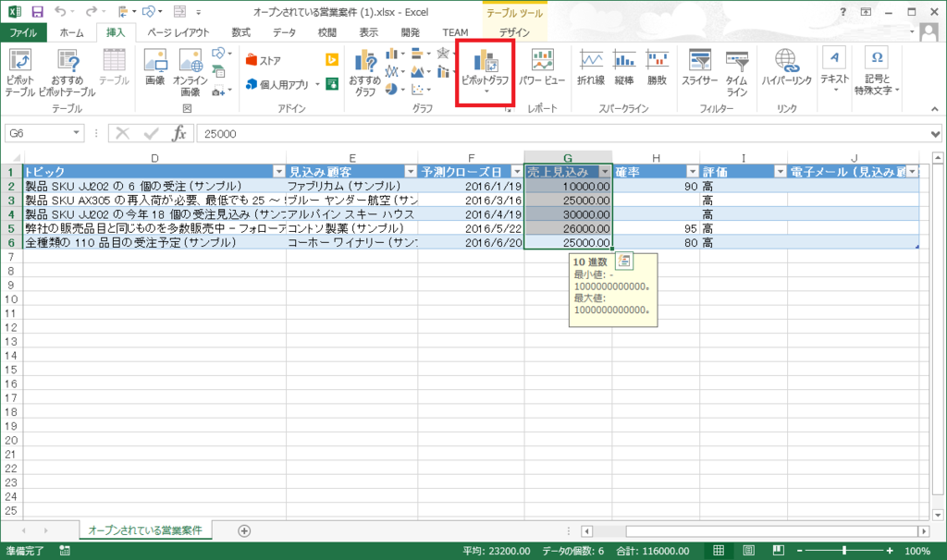The width and height of the screenshot is (947, 560).
Task: Insert a Timeline (タイムライン) filter
Action: [x=737, y=73]
